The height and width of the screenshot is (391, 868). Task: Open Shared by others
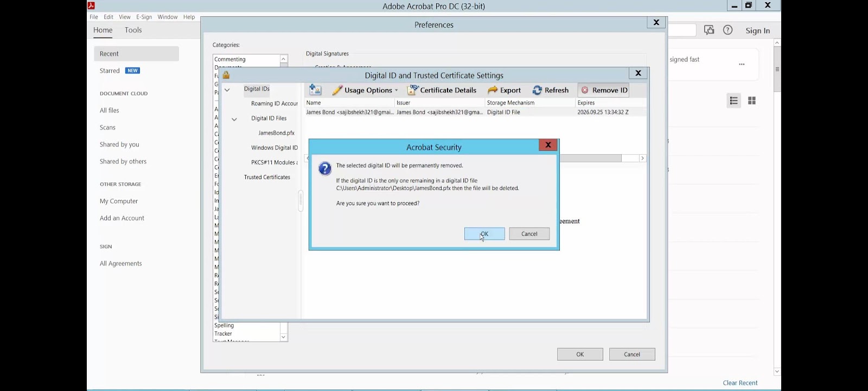coord(123,161)
